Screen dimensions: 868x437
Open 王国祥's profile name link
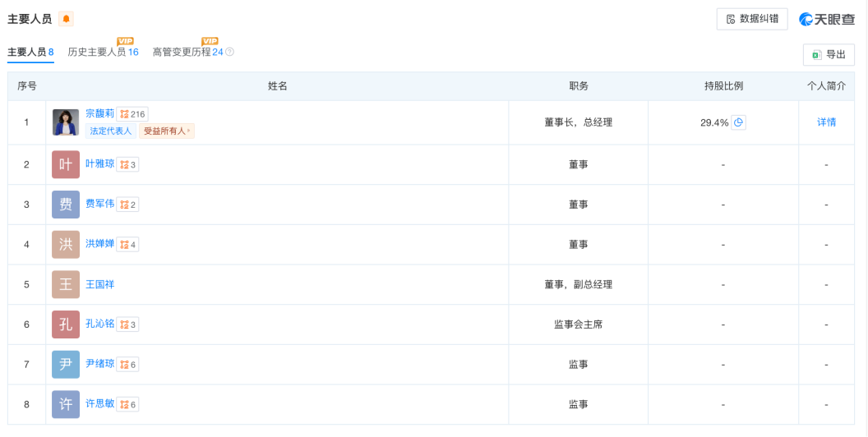100,284
